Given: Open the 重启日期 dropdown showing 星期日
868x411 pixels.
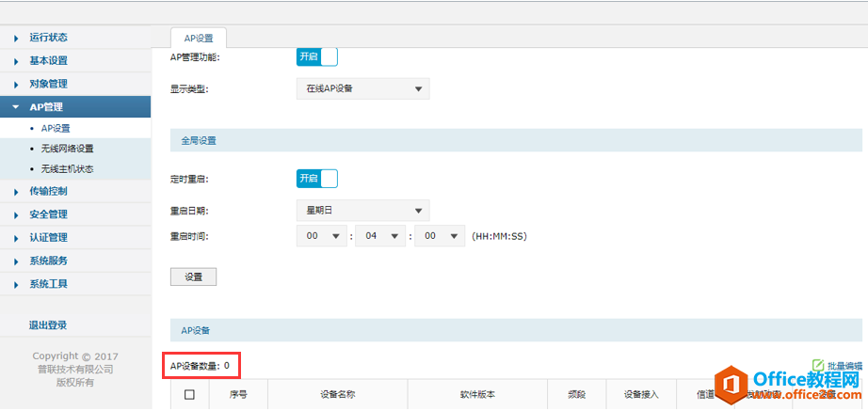Looking at the screenshot, I should point(363,211).
